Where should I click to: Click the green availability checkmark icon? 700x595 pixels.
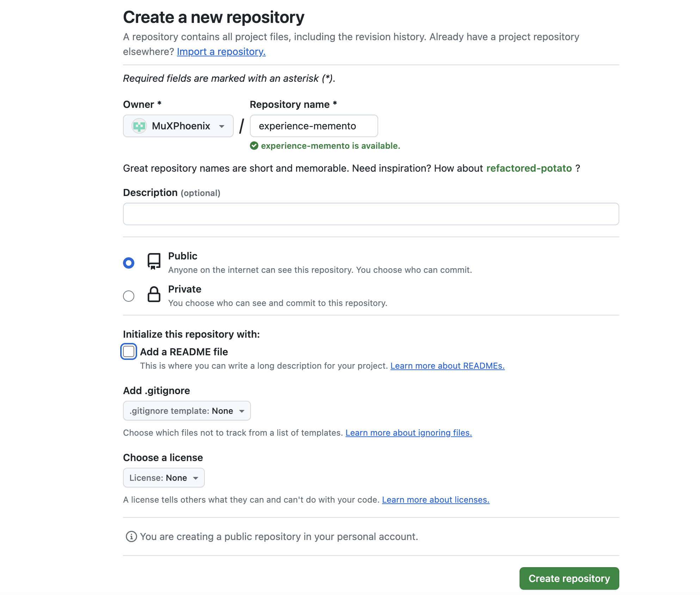coord(254,146)
